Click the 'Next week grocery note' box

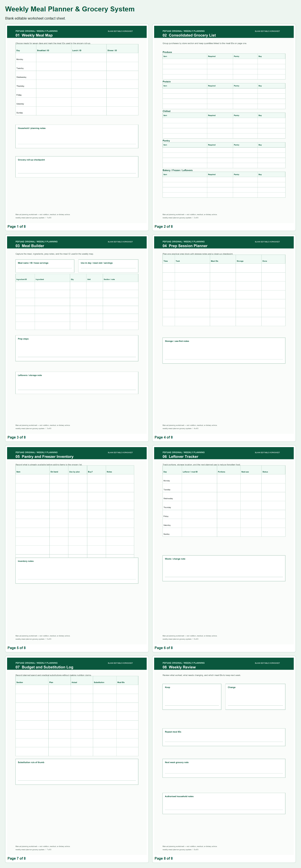pyautogui.click(x=224, y=768)
